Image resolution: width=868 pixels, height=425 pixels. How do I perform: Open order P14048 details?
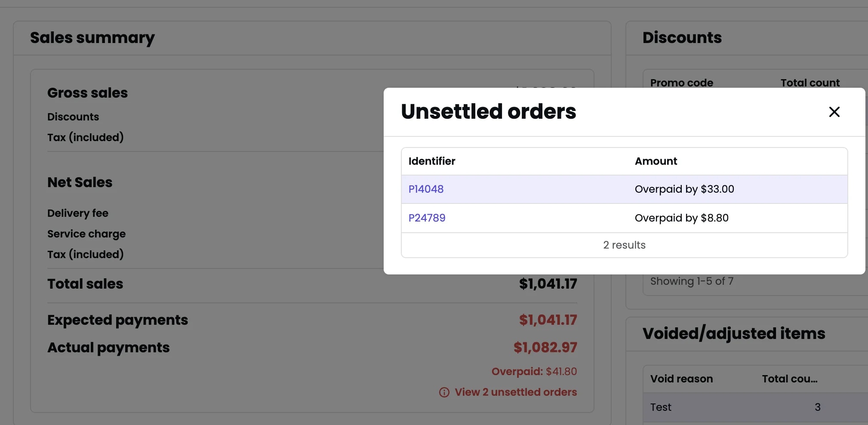(x=425, y=189)
